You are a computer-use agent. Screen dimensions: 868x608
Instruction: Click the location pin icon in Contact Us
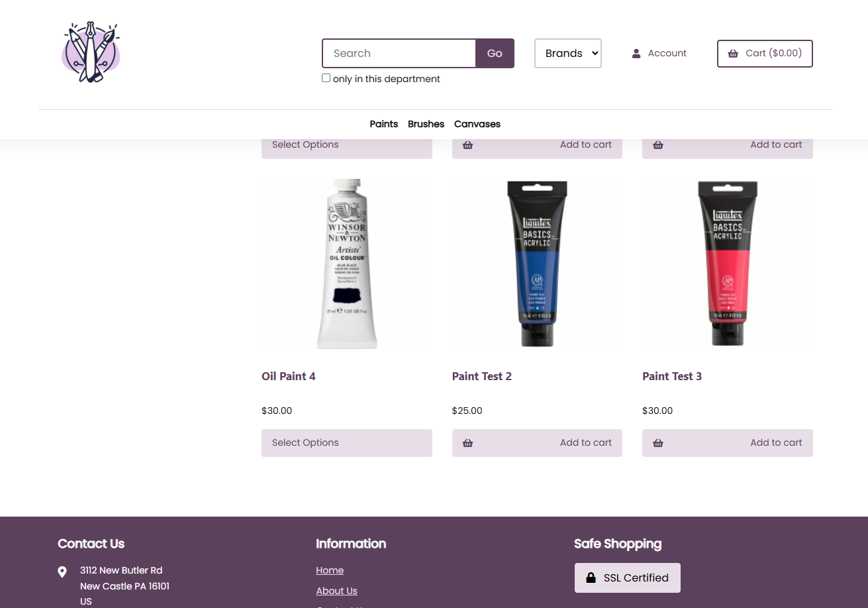pyautogui.click(x=62, y=572)
